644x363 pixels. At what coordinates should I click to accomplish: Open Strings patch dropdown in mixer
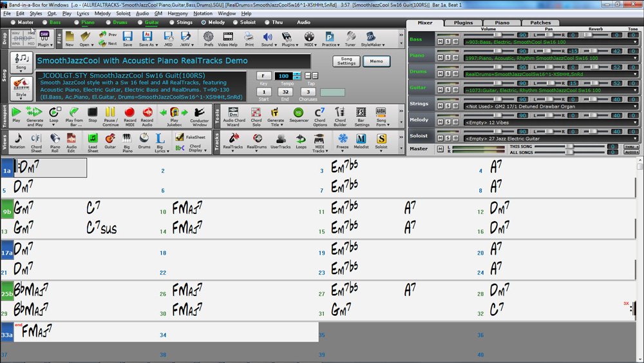tap(635, 106)
